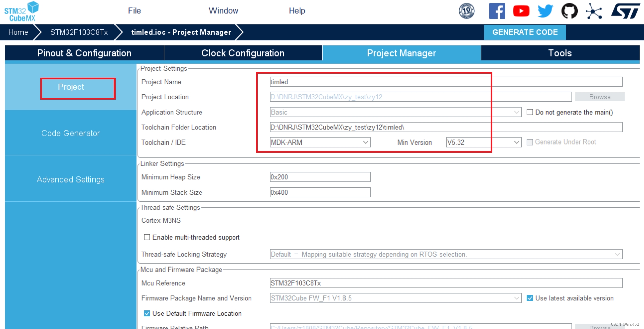Open the ST YouTube channel icon
The width and height of the screenshot is (644, 329).
tap(521, 11)
